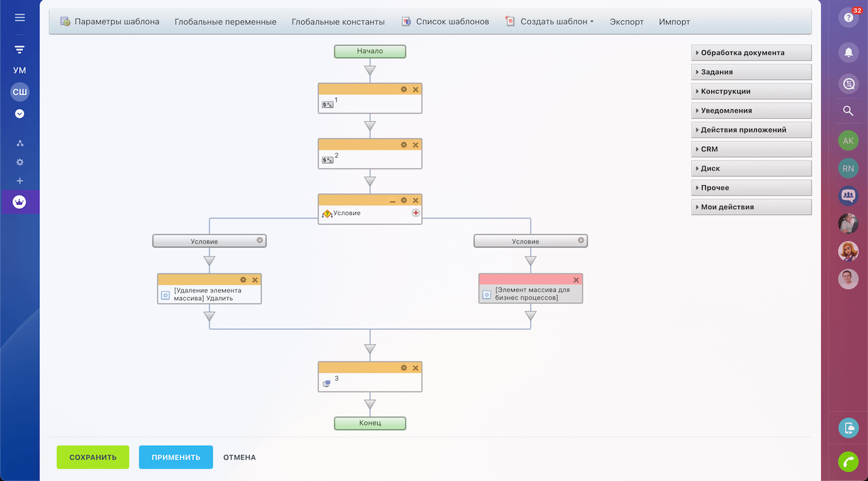Remove the pink Элемент массива block
The width and height of the screenshot is (868, 481).
[x=576, y=280]
